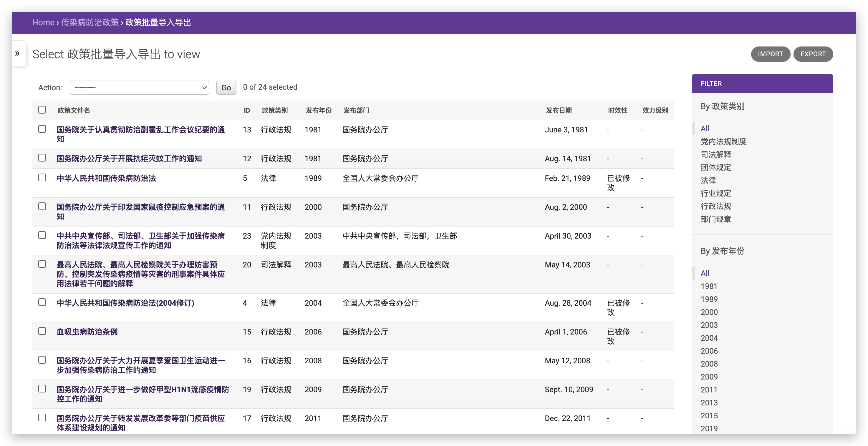This screenshot has height=446, width=868.
Task: Open 中华人民共和国传染病防治法(2004修订)
Action: coord(125,303)
